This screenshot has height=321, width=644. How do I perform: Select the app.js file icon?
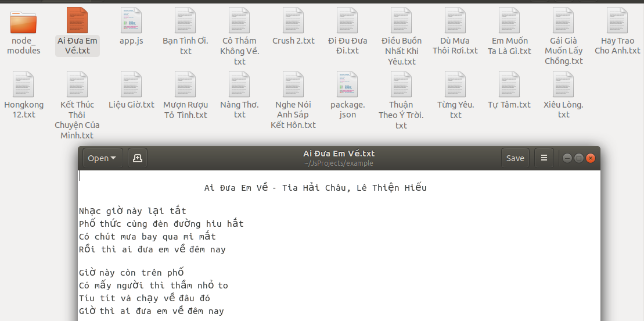click(131, 20)
